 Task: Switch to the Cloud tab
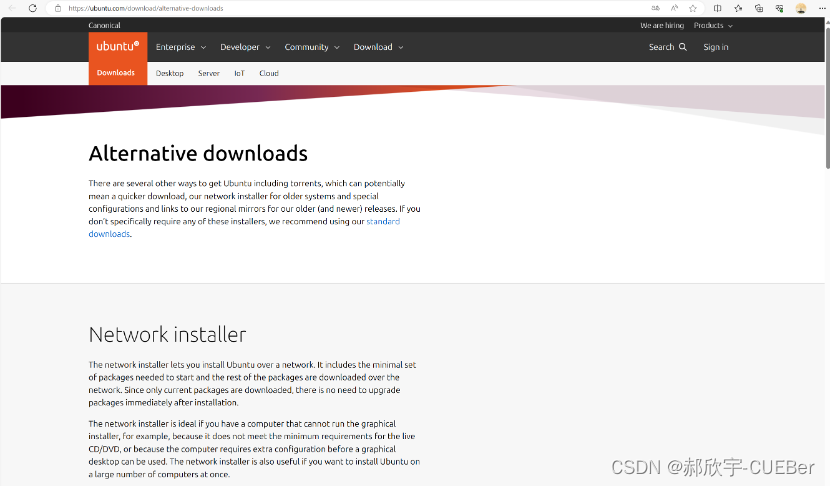pyautogui.click(x=269, y=73)
